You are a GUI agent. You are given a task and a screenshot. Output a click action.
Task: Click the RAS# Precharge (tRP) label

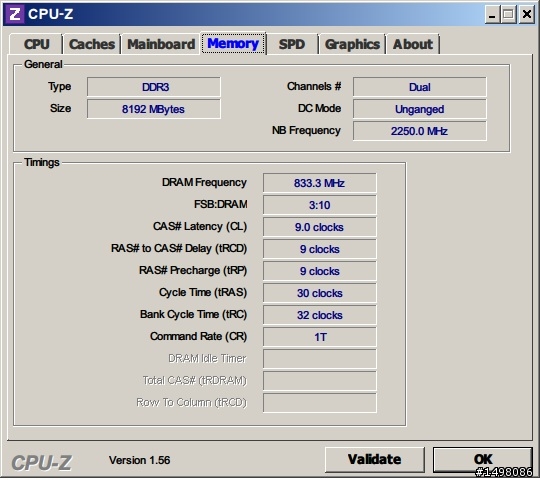(x=193, y=271)
